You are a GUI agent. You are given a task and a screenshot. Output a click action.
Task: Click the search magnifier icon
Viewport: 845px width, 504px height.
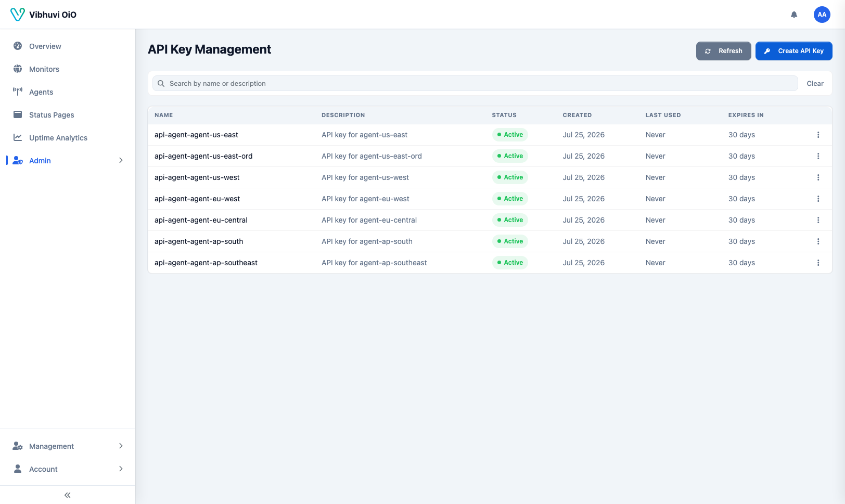pyautogui.click(x=161, y=83)
